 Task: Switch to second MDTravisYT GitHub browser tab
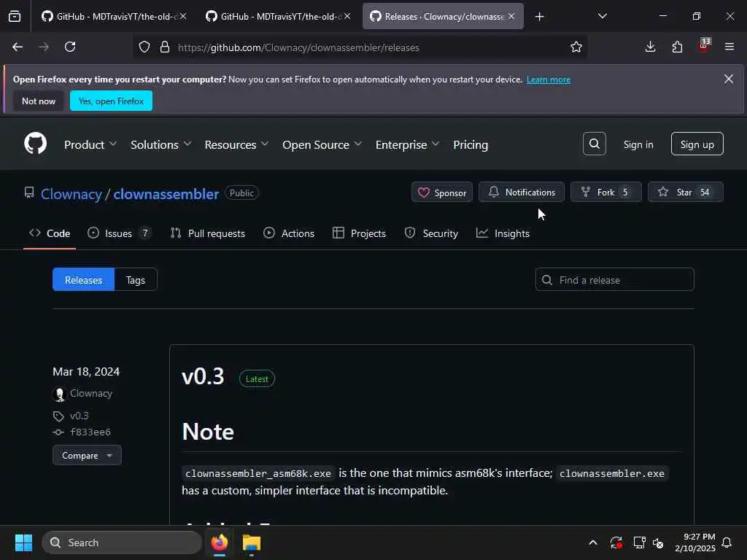(278, 17)
